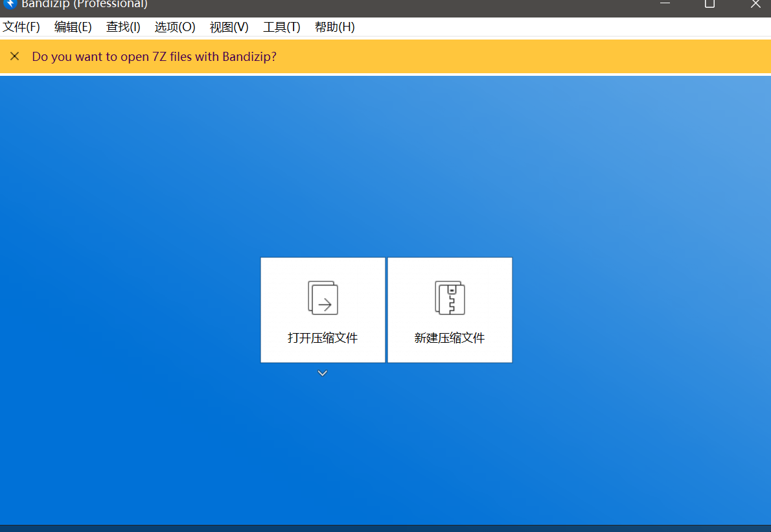Click the Bandizip logo in the title bar
Image resolution: width=771 pixels, height=532 pixels.
coord(10,4)
